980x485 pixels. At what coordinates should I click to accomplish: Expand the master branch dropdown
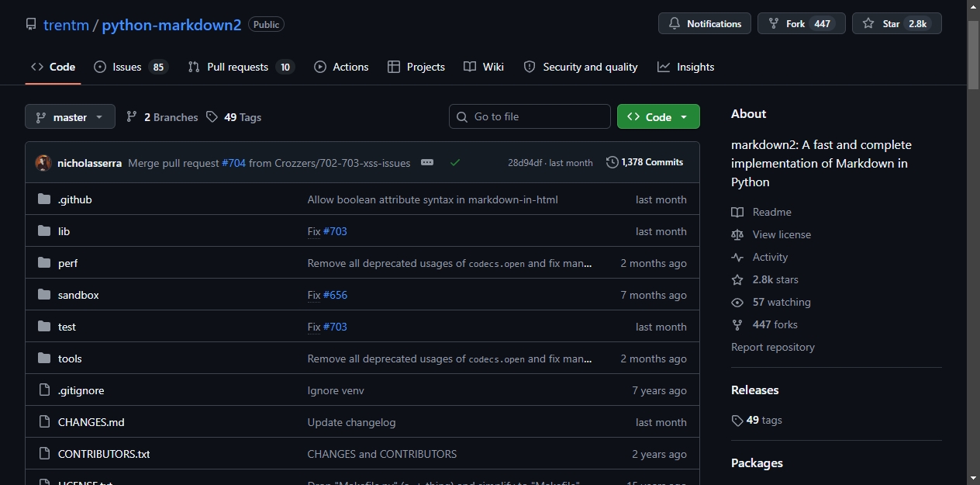coord(70,116)
